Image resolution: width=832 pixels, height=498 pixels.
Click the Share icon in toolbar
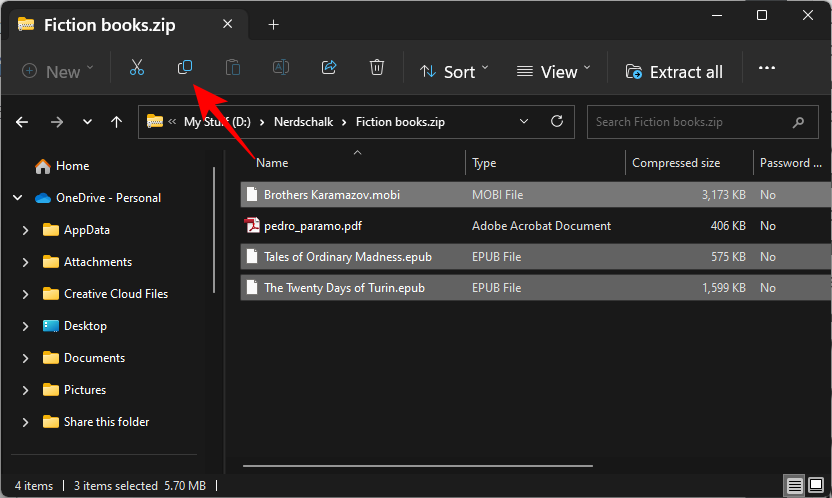point(329,68)
